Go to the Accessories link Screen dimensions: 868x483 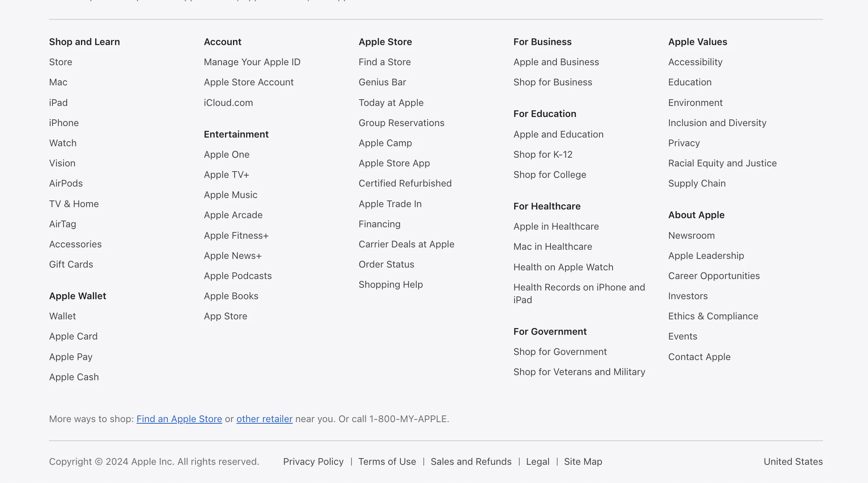point(75,244)
